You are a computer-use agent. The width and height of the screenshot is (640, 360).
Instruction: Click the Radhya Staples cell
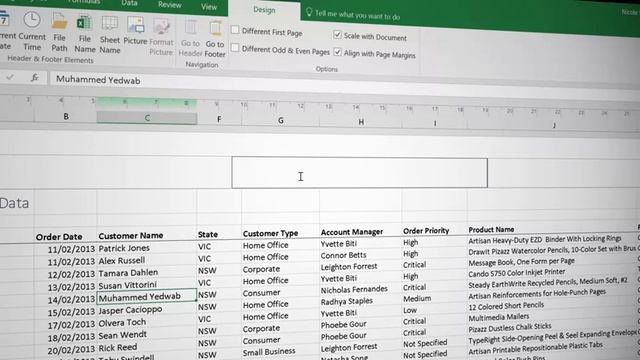[347, 301]
